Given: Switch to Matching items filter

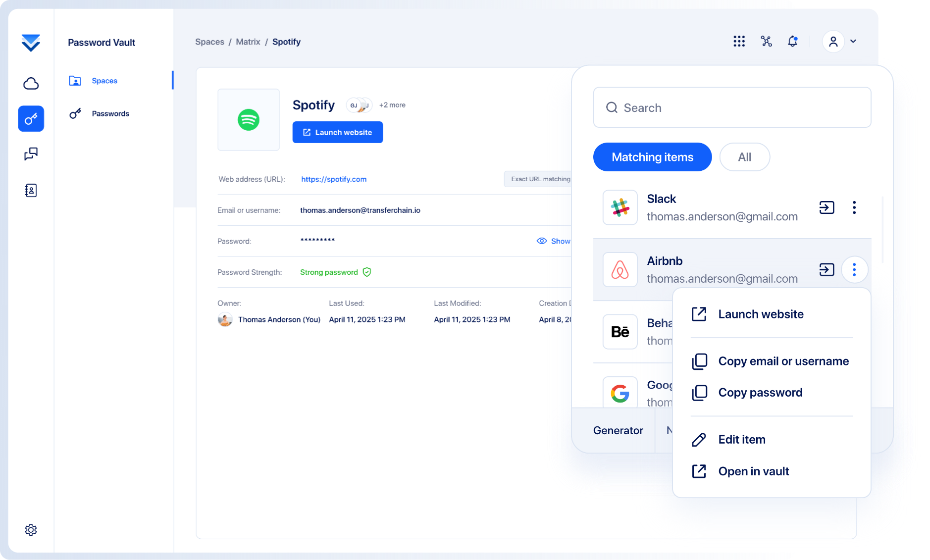Looking at the screenshot, I should [652, 157].
